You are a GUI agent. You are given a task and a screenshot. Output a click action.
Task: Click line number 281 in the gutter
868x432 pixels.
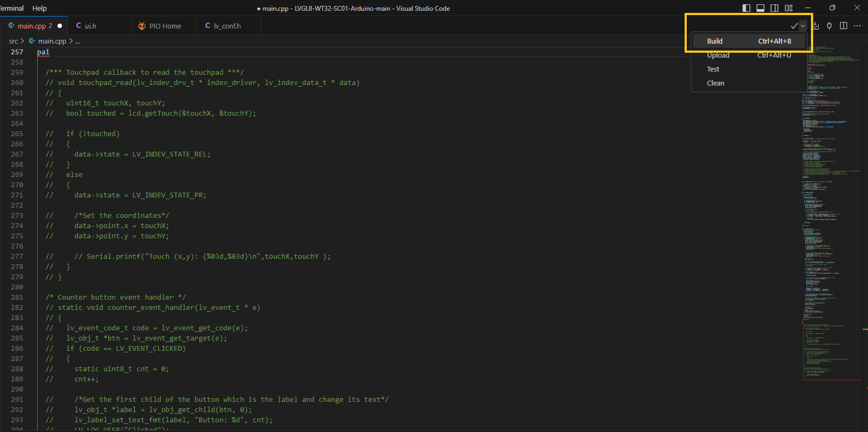[17, 298]
